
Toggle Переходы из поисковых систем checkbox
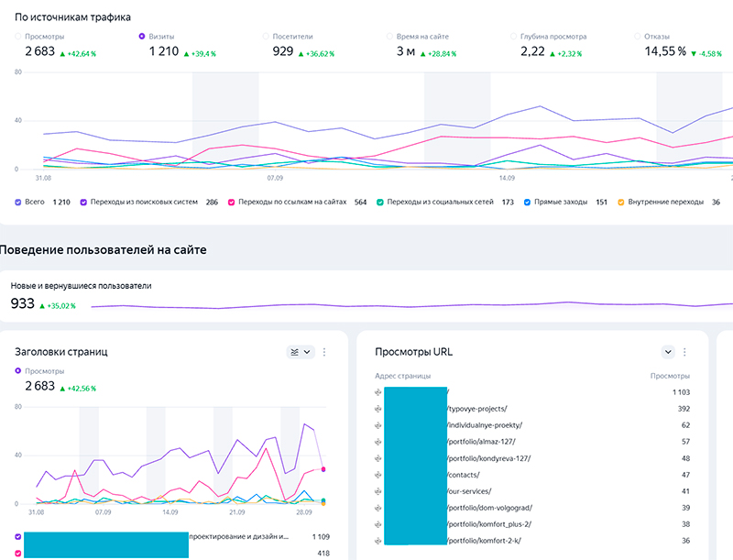coord(83,203)
